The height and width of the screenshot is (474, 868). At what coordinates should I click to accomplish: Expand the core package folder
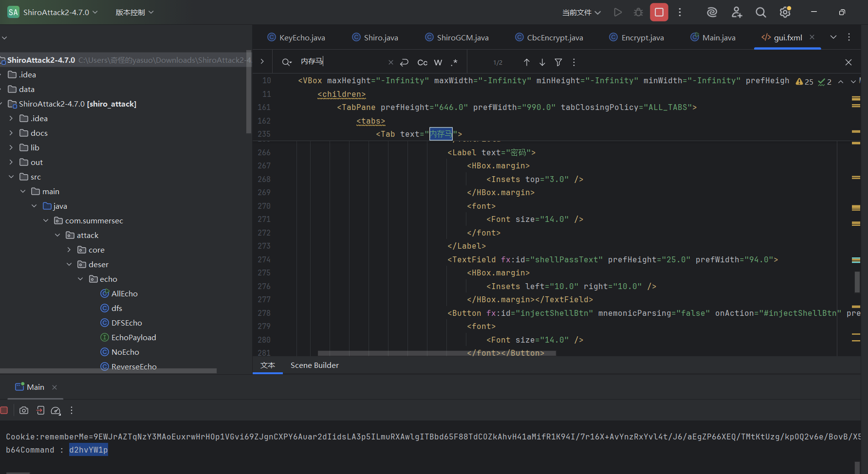(69, 250)
